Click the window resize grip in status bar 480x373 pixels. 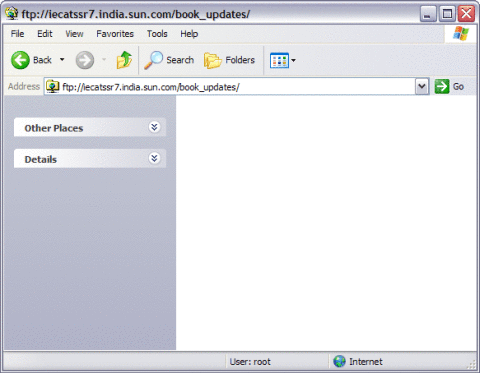[x=472, y=365]
